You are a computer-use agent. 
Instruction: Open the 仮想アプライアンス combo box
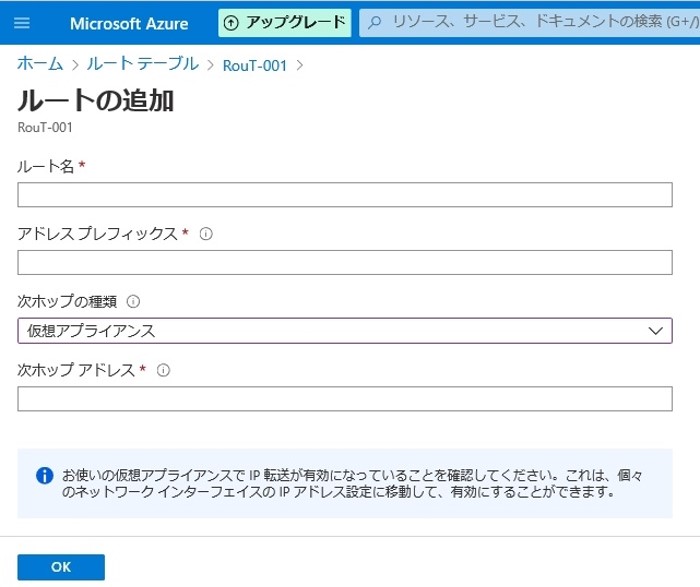(x=330, y=331)
